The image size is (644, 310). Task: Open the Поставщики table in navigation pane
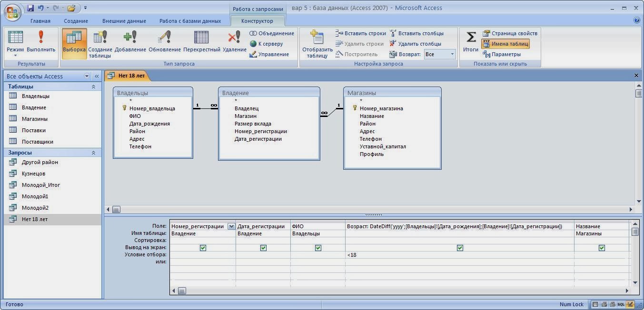[37, 142]
